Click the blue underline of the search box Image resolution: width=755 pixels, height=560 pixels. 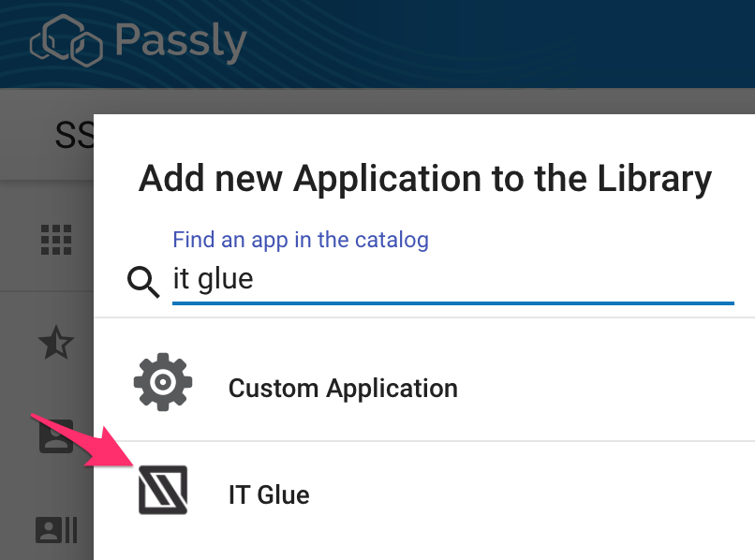pos(453,303)
